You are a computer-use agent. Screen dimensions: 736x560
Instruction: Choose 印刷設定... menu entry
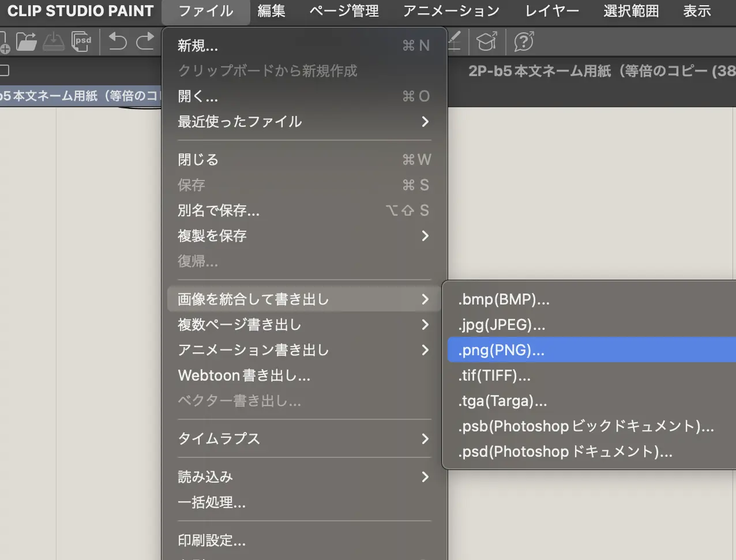pyautogui.click(x=305, y=540)
